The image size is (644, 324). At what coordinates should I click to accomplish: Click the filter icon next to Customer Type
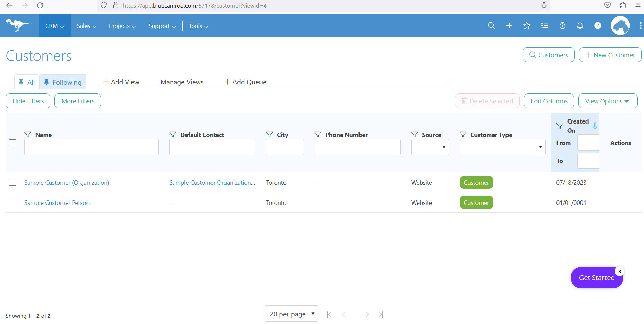tap(463, 135)
